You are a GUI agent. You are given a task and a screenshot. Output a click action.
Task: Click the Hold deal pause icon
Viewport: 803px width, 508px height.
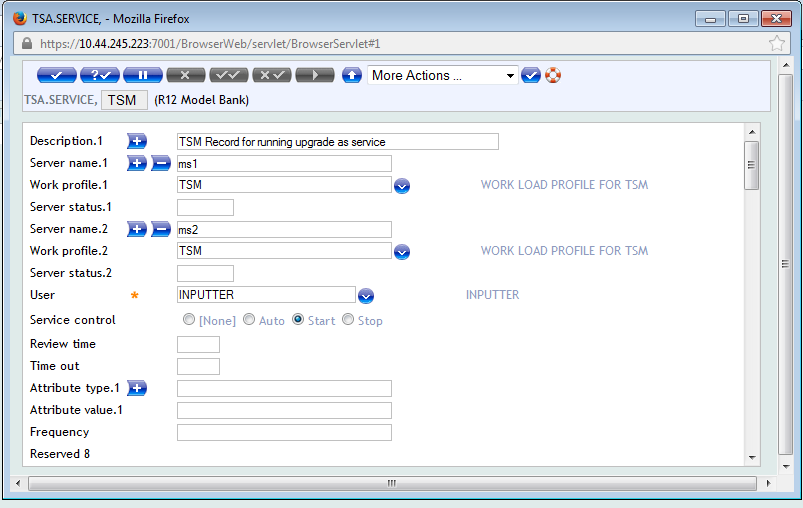click(x=143, y=75)
